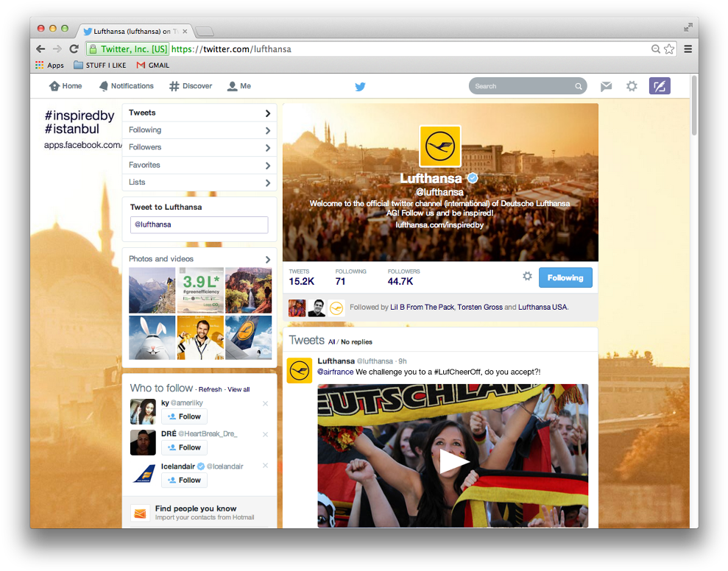The height and width of the screenshot is (571, 728).
Task: Follow ky @ameriliky
Action: point(183,416)
